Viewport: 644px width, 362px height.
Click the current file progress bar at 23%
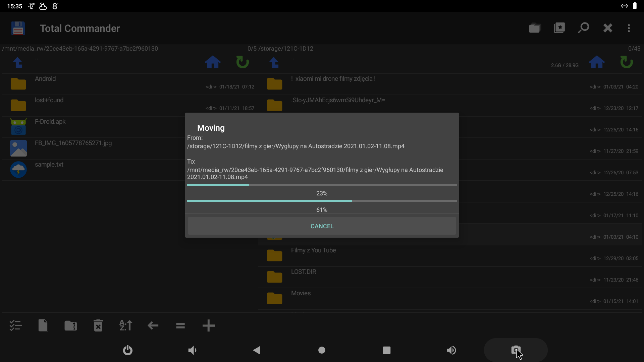point(322,185)
